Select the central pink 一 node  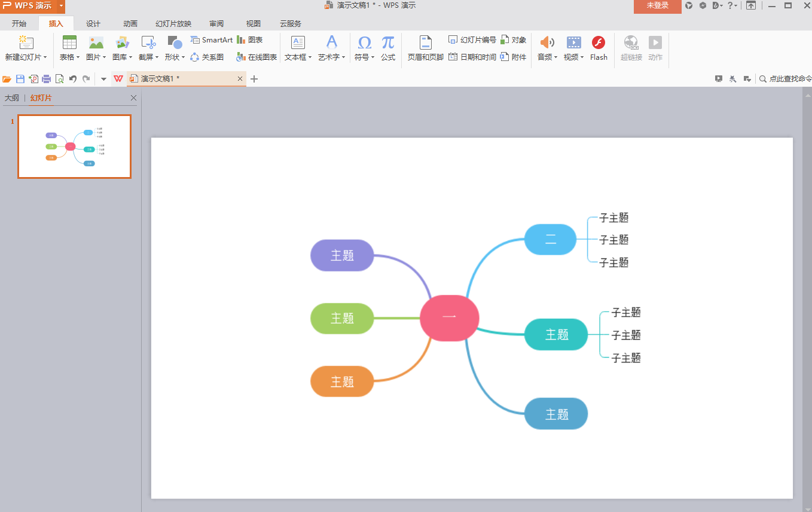(x=450, y=318)
